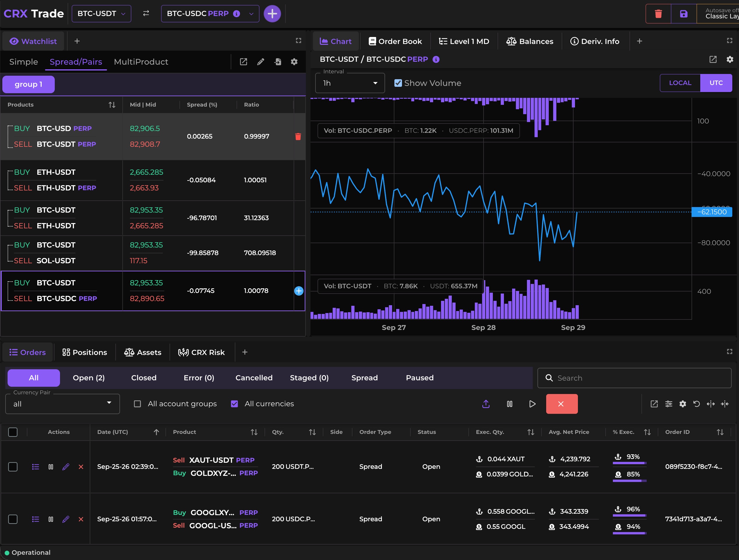The width and height of the screenshot is (739, 560).
Task: Click the swap products arrows icon
Action: tap(146, 13)
